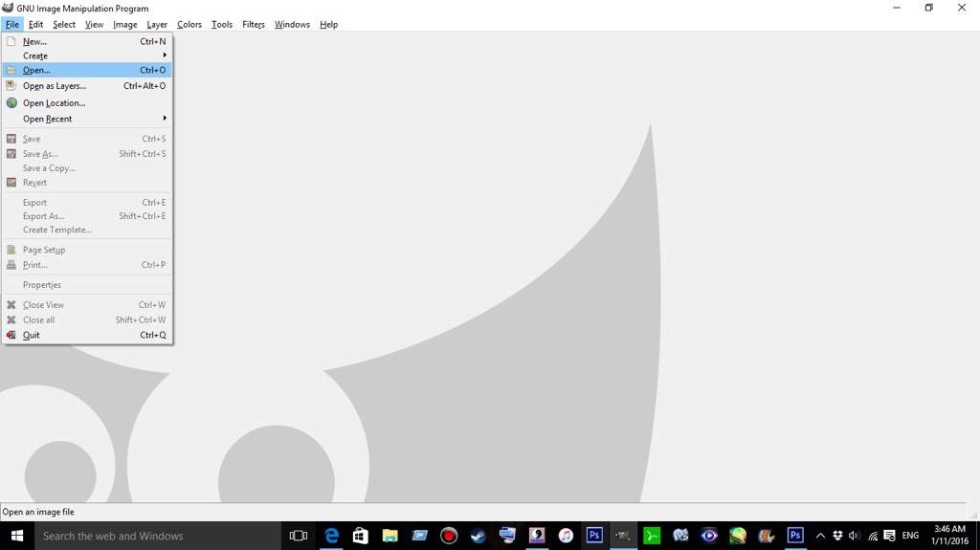
Task: Choose Open as Layers... entry
Action: click(x=87, y=86)
